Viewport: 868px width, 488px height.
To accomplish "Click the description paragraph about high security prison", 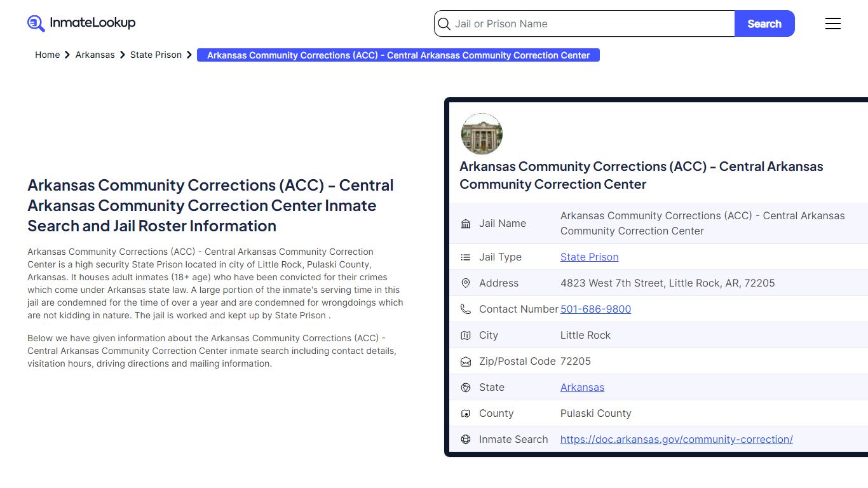I will point(215,283).
